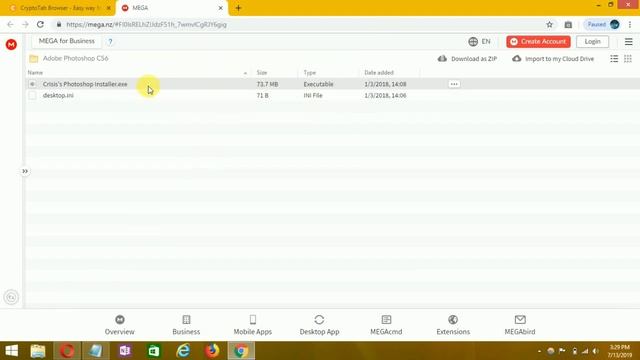The width and height of the screenshot is (640, 360).
Task: Open the three-dot menu for the installer file
Action: 454,84
